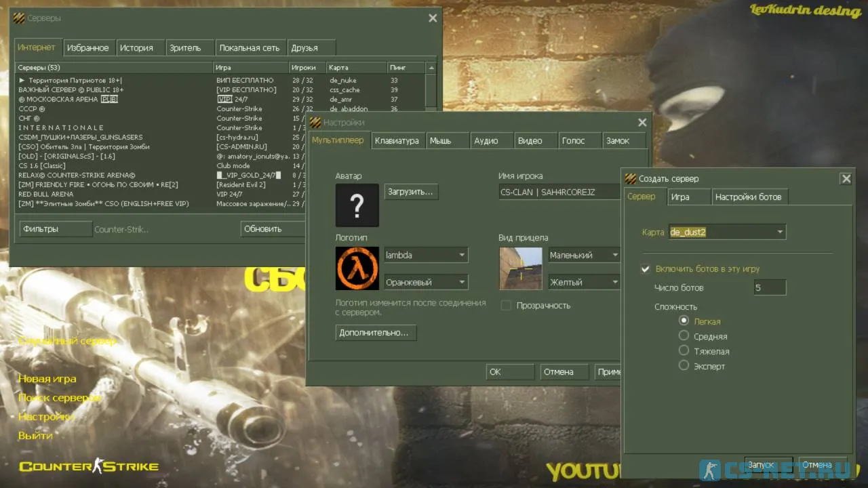
Task: Select the RELAX@ COUNTER-STRIKE ARENA@ server
Action: (162, 175)
